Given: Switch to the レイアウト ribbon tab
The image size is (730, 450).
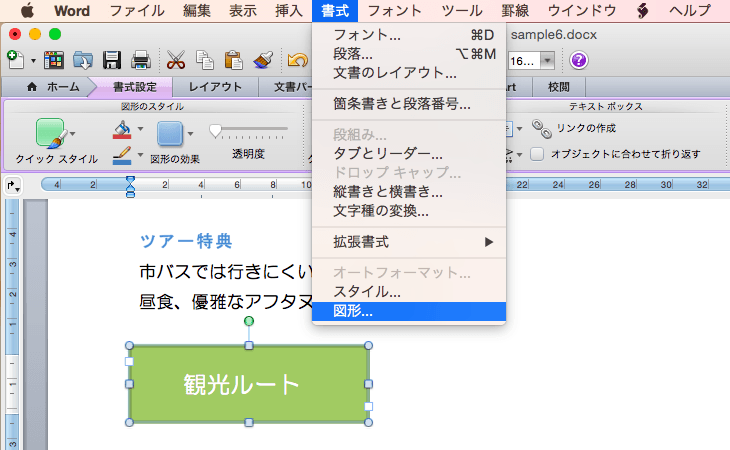Looking at the screenshot, I should (x=215, y=87).
